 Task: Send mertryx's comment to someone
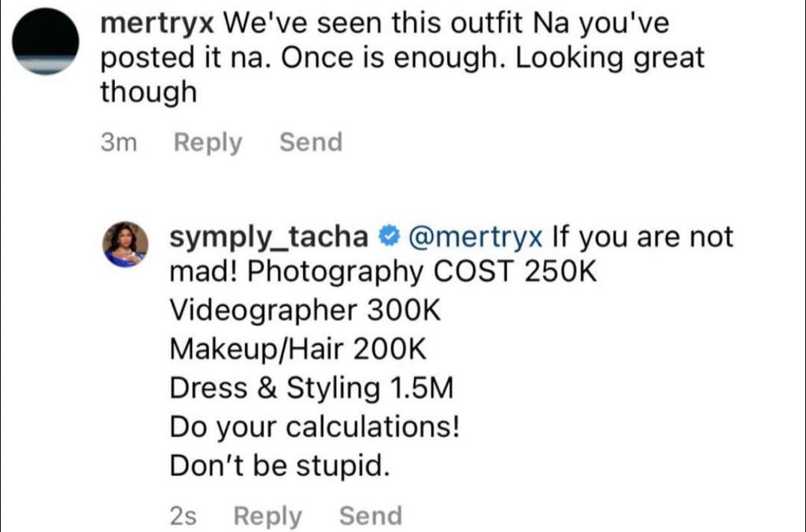[x=311, y=142]
